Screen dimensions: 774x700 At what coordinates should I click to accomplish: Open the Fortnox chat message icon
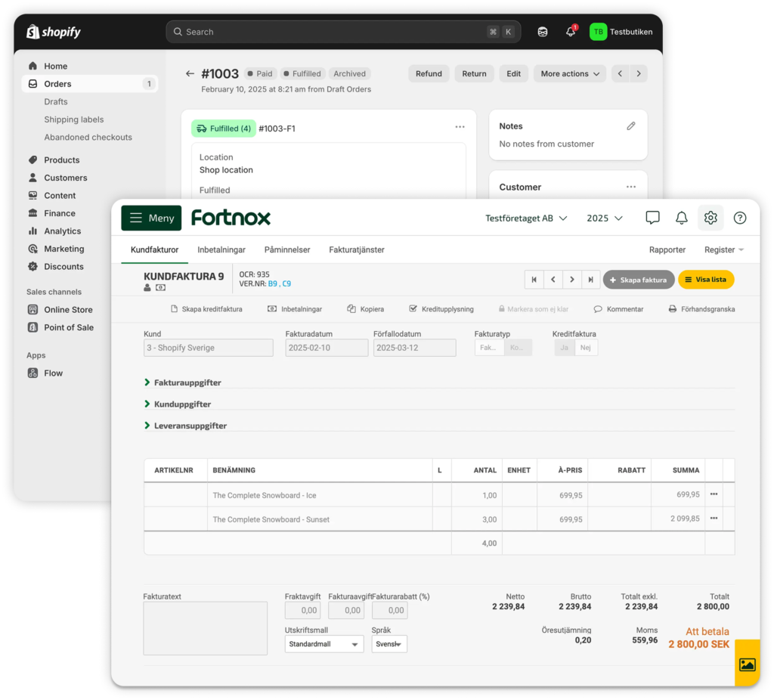coord(652,218)
